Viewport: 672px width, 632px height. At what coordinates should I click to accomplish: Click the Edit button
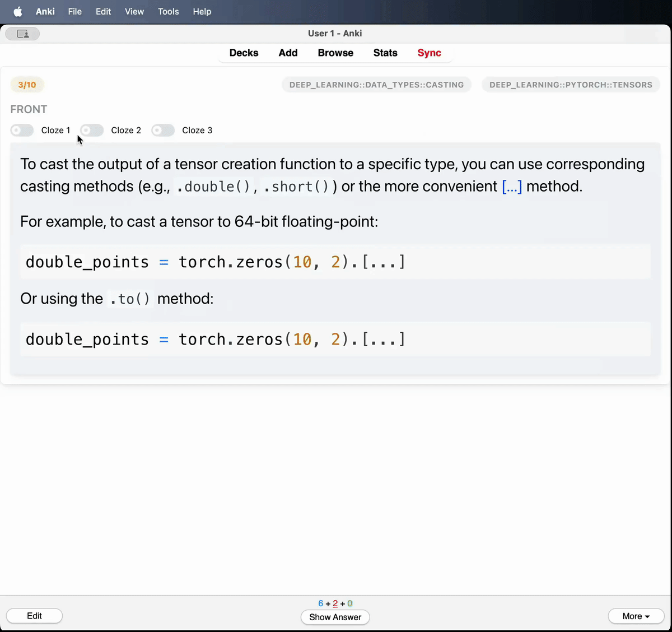pyautogui.click(x=34, y=616)
